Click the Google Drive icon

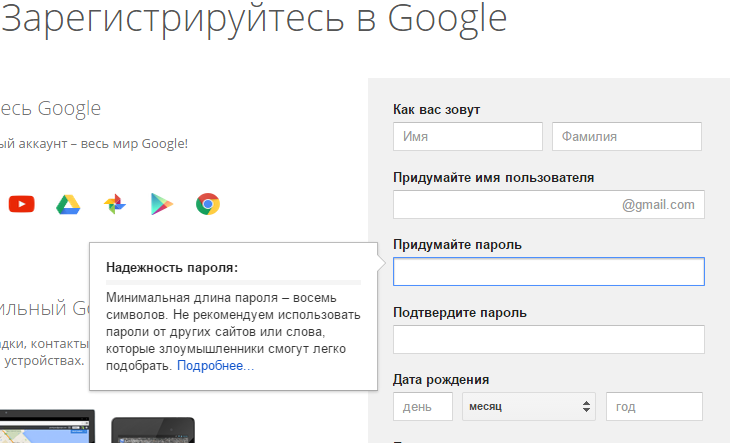pos(68,205)
